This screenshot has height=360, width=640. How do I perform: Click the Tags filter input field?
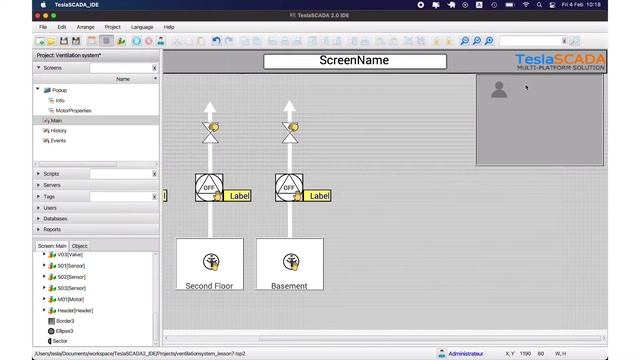(x=121, y=197)
